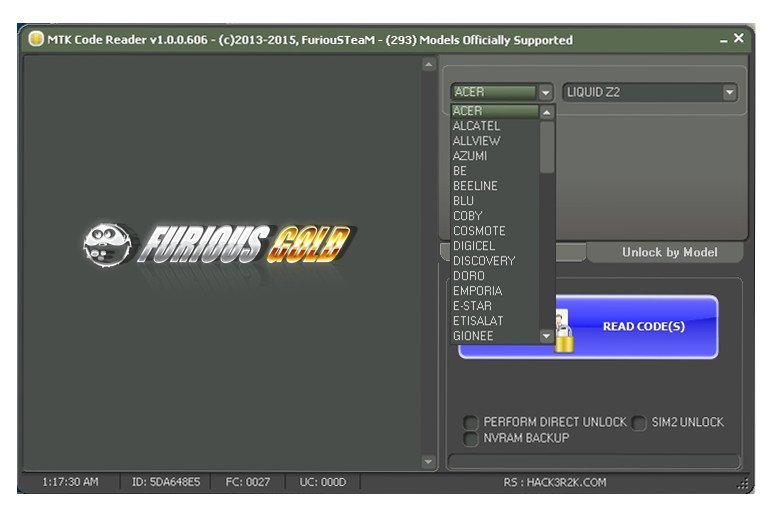Screen dimensions: 770x518
Task: Click the gold app icon in title bar
Action: [x=36, y=39]
